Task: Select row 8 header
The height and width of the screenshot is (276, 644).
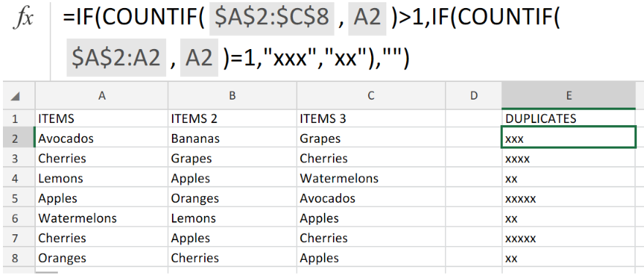Action: pos(15,258)
